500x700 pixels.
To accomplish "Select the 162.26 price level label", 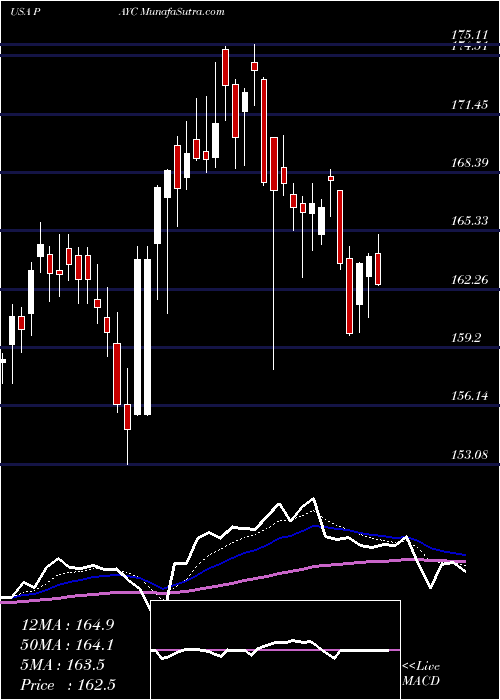I will (x=469, y=279).
